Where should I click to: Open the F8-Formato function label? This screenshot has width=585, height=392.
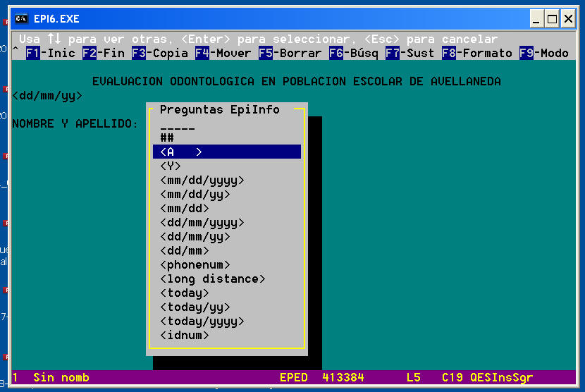476,53
